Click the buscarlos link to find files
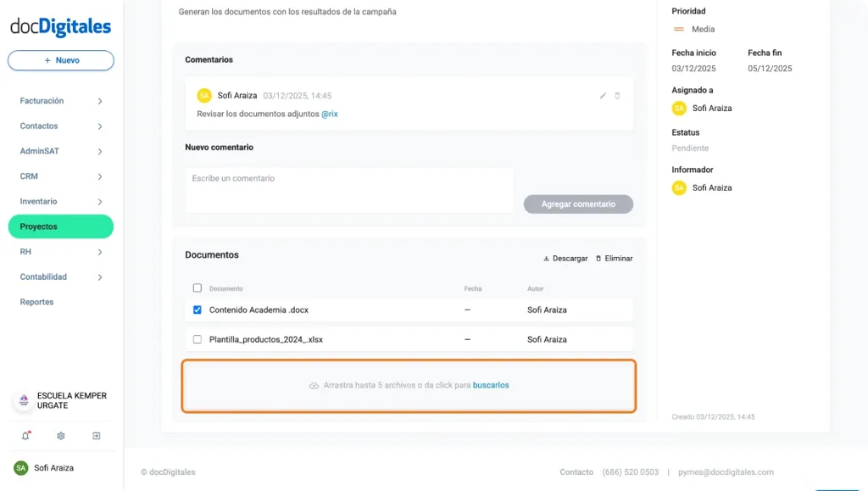 [x=490, y=384]
